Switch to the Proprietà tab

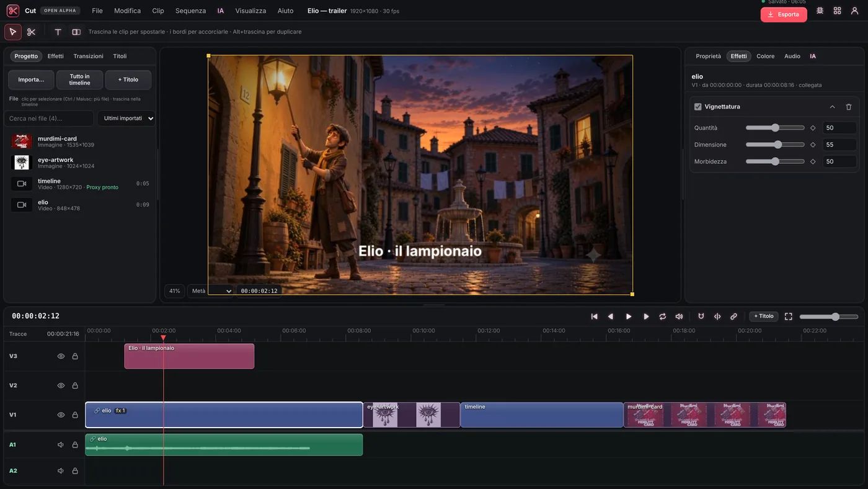point(708,56)
